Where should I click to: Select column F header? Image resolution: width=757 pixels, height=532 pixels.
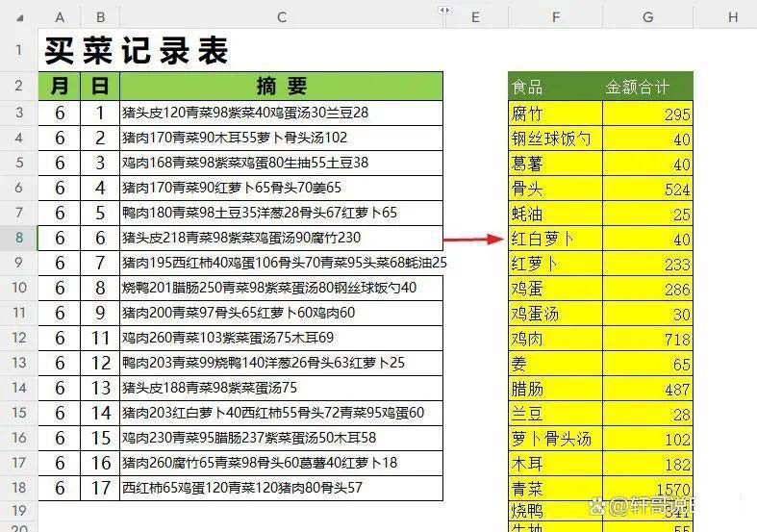tap(556, 16)
